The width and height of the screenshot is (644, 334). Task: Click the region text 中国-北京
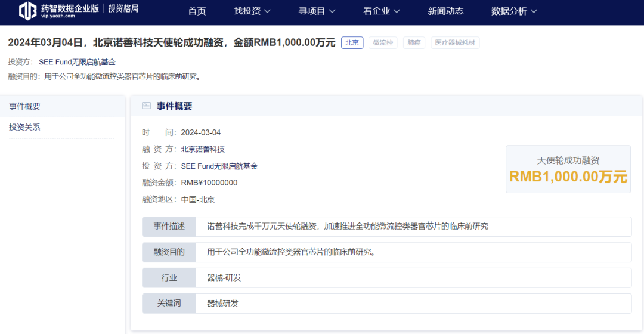pos(198,200)
